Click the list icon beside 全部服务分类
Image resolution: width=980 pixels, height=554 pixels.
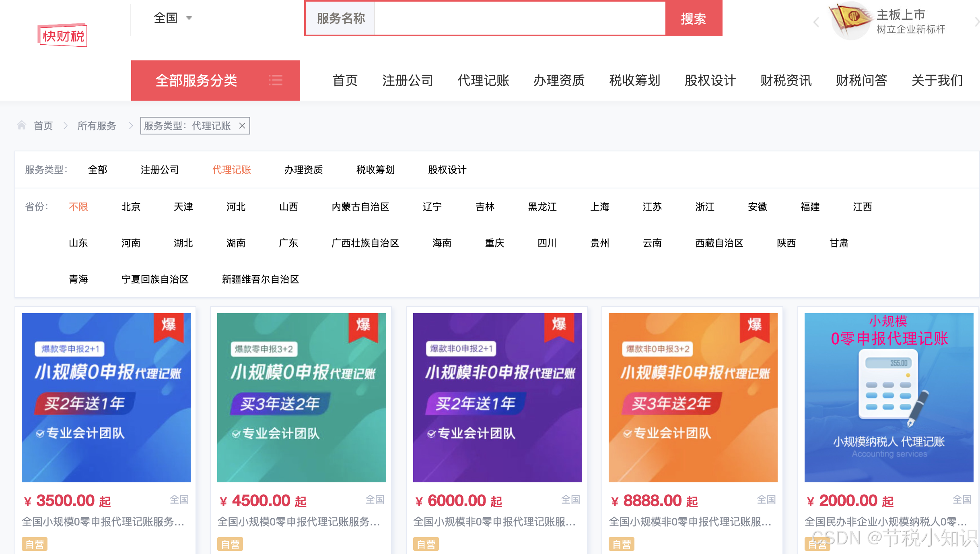tap(276, 80)
